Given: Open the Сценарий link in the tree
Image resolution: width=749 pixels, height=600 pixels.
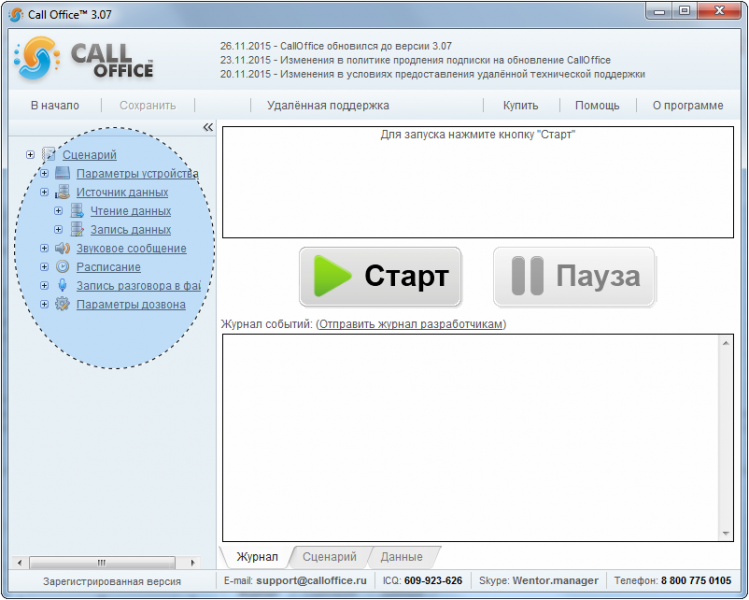Looking at the screenshot, I should (89, 155).
